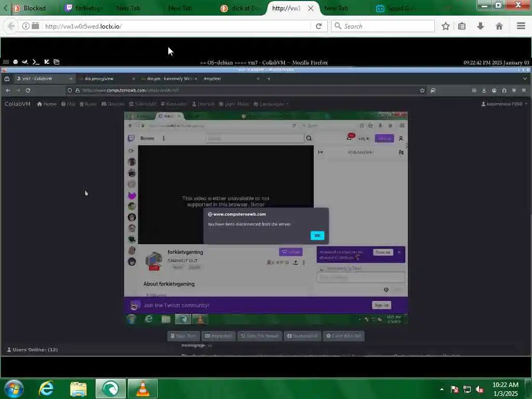Click the Users Online: (12) label
Viewport: 532px width, 399px height.
(x=32, y=350)
